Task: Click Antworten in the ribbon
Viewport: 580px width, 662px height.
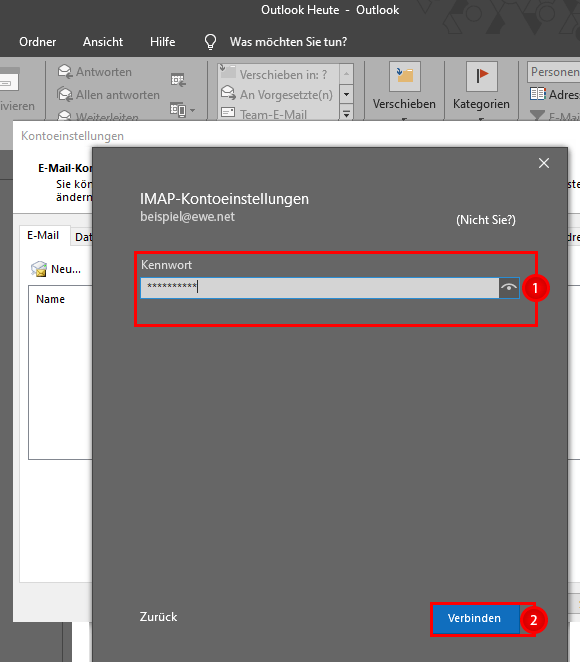Action: pyautogui.click(x=95, y=72)
